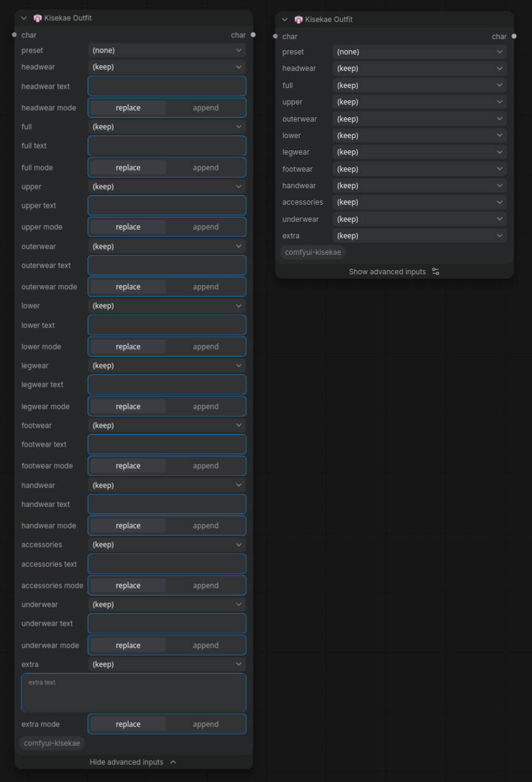Image resolution: width=532 pixels, height=782 pixels.
Task: Set upper mode to append
Action: pyautogui.click(x=206, y=227)
